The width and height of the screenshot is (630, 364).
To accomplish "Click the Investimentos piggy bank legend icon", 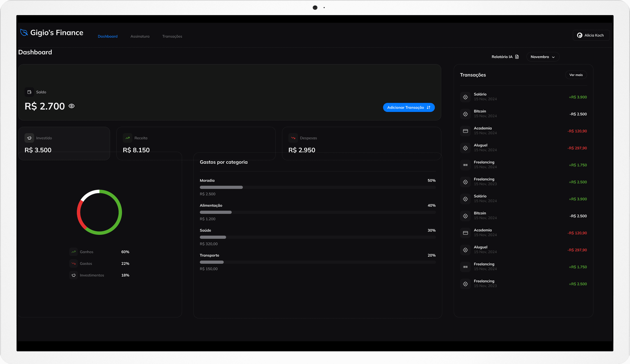I will coord(74,275).
